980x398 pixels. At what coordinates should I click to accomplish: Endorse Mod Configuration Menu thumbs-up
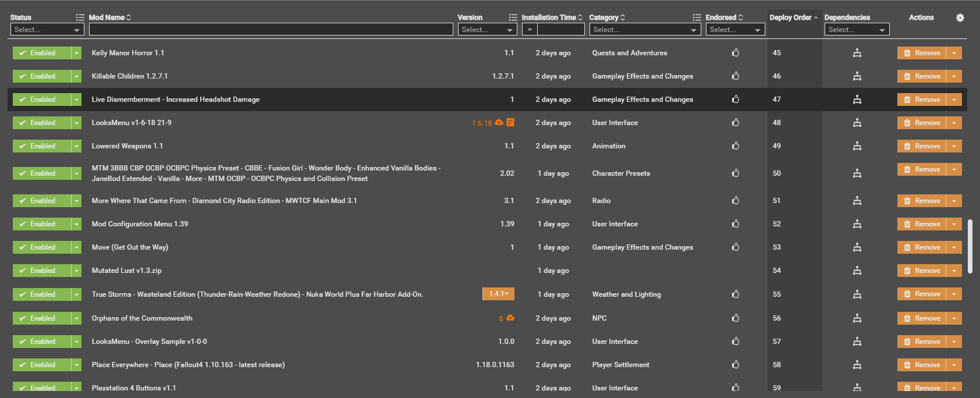pos(736,223)
